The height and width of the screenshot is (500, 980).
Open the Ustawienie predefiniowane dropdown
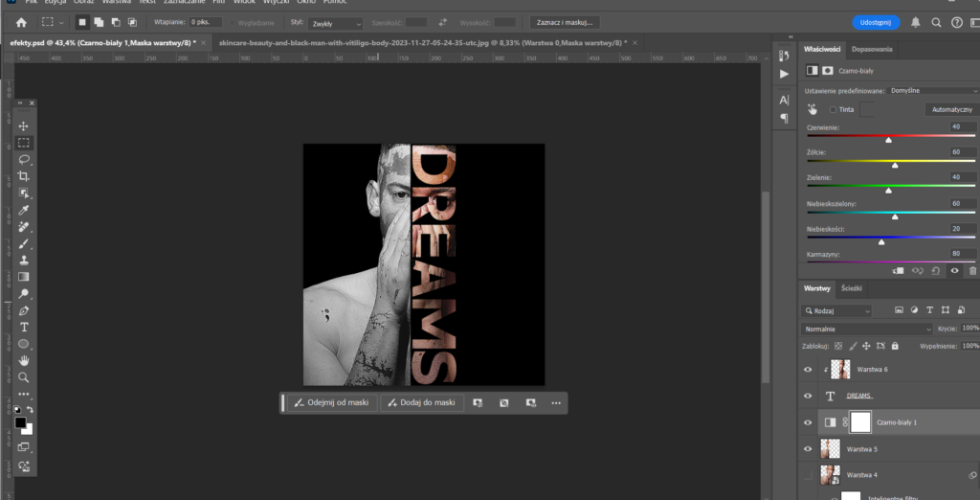[x=934, y=91]
